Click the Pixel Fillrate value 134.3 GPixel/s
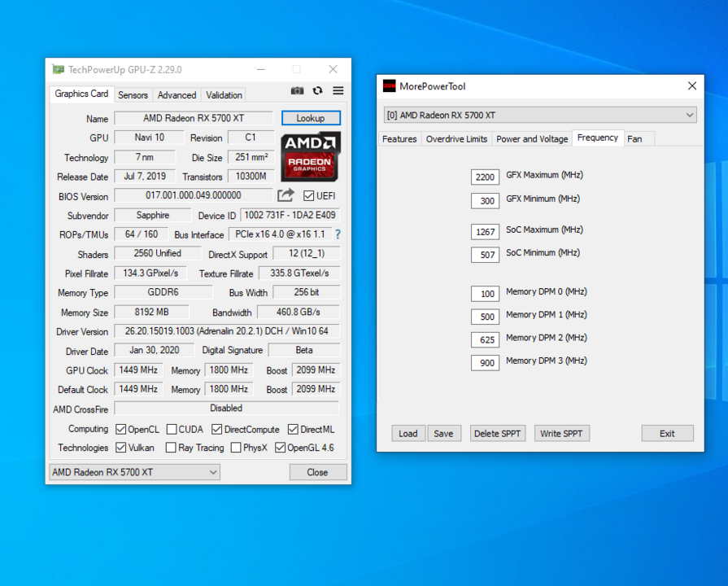The width and height of the screenshot is (728, 586). [x=150, y=273]
